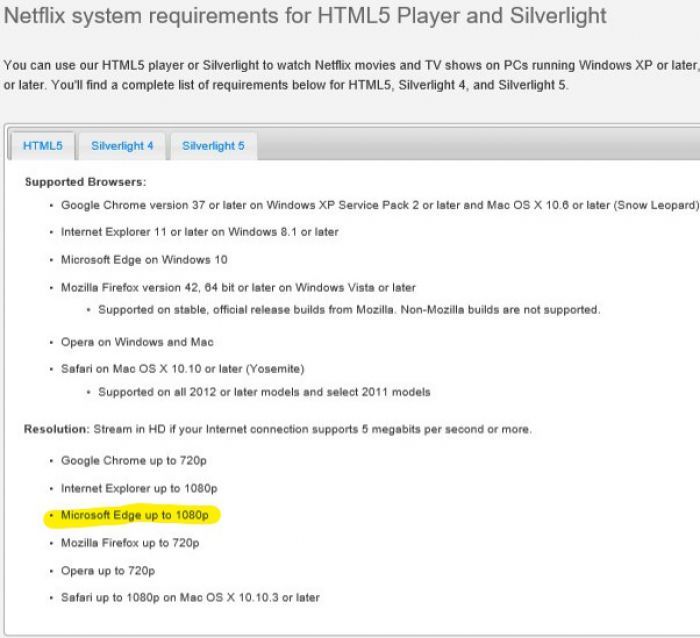The image size is (700, 638).
Task: Click the intro paragraph about HTML5 player or Silverlight
Action: tap(351, 75)
